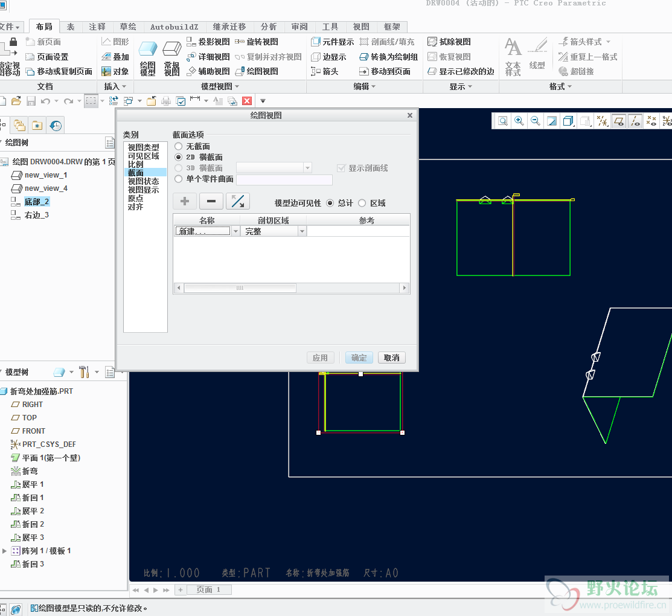
Task: Toggle the plane display visibility icon
Action: coord(618,121)
